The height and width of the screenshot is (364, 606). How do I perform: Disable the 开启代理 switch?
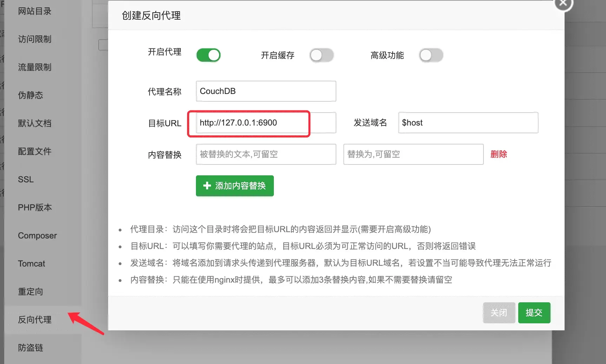click(x=208, y=55)
